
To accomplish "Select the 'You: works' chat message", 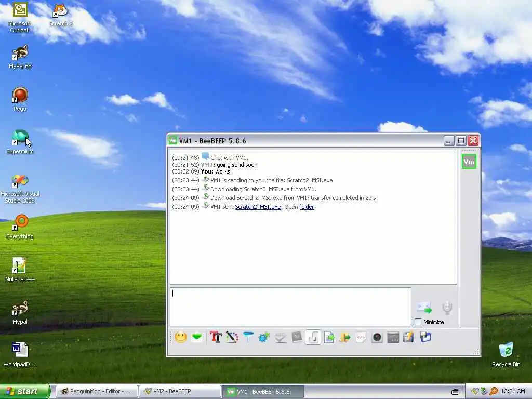I will click(201, 171).
